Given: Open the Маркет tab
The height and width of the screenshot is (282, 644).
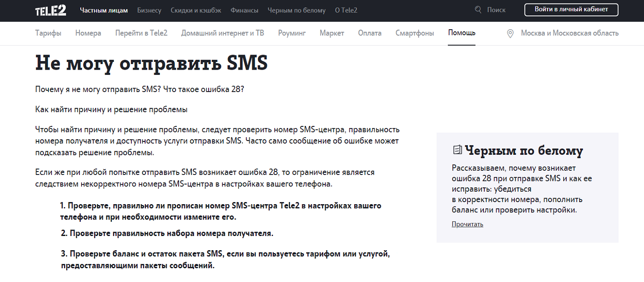Looking at the screenshot, I should [332, 33].
